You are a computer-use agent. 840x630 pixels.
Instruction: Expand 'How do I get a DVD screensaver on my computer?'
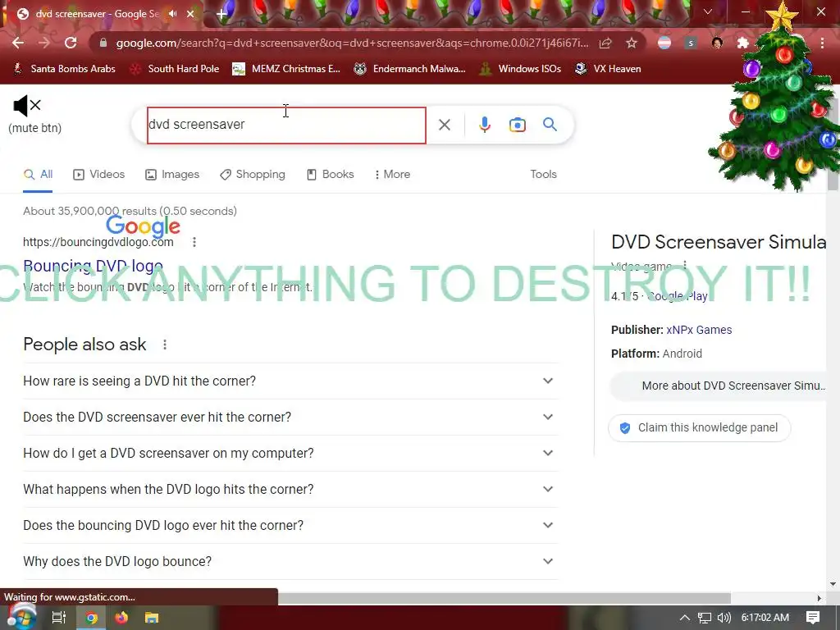[x=290, y=453]
